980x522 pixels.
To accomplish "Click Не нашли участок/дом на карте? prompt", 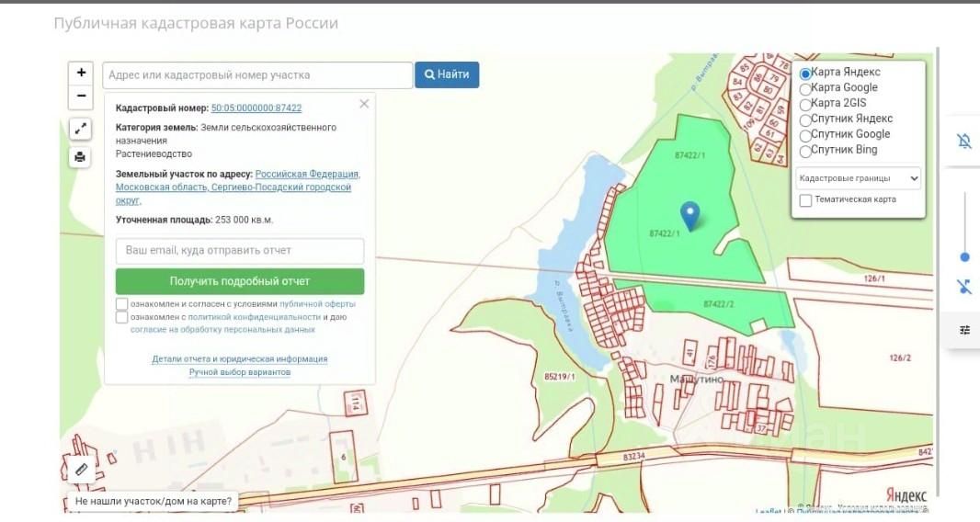I will coord(154,501).
